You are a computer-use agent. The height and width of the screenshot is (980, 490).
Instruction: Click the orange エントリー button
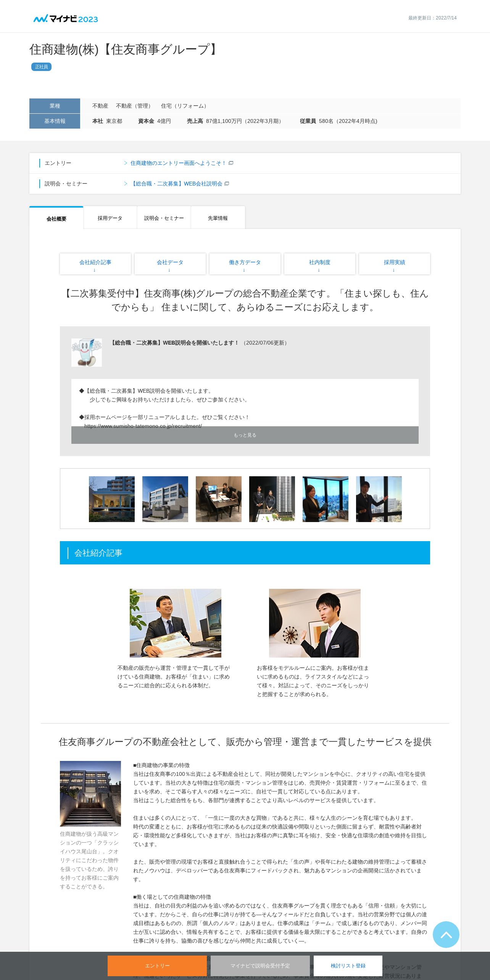(157, 966)
